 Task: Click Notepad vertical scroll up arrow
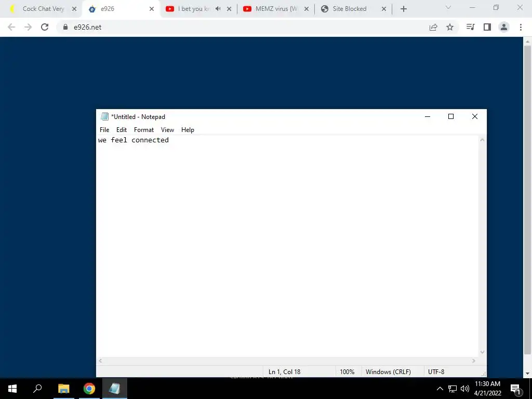[482, 140]
